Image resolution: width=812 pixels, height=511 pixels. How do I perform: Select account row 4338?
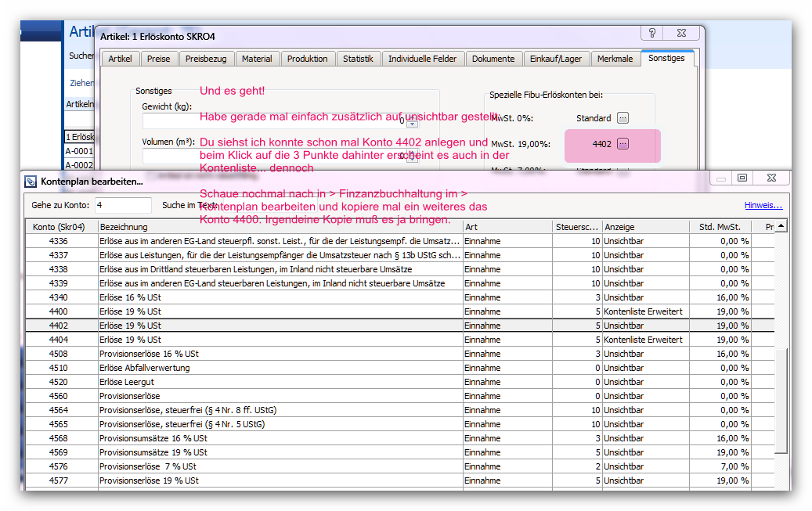400,269
